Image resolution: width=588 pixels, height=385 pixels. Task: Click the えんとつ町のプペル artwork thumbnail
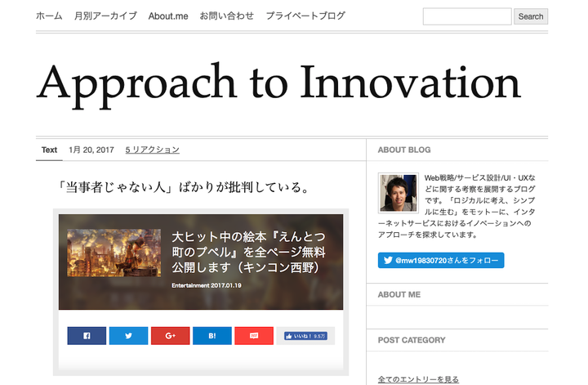coord(114,253)
